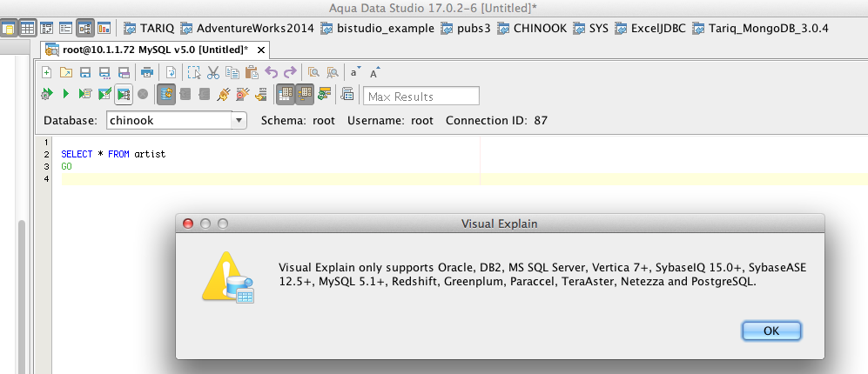
Task: Click the Rollback transaction icon
Action: click(205, 95)
